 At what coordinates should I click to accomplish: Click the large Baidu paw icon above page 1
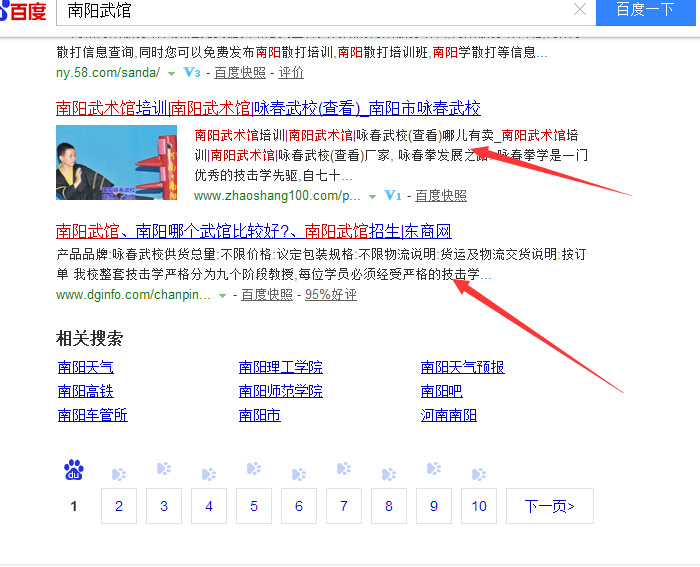click(74, 470)
